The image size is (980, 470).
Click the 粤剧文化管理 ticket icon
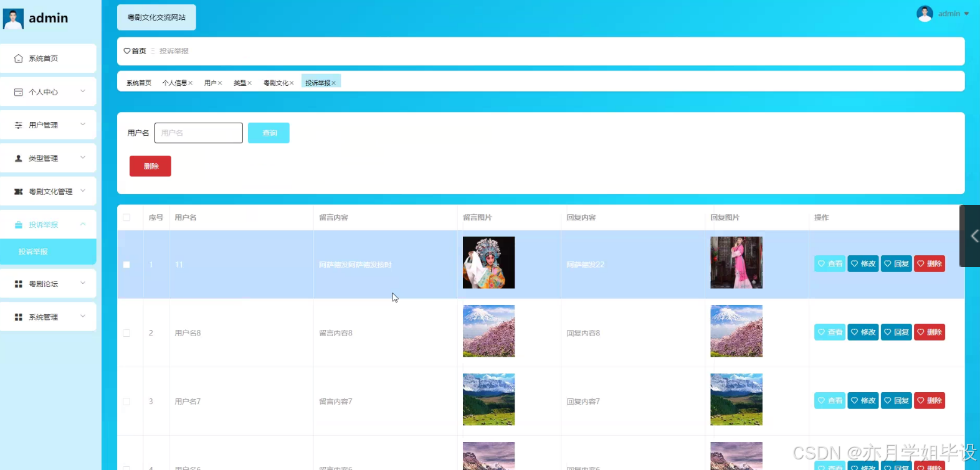pos(19,192)
